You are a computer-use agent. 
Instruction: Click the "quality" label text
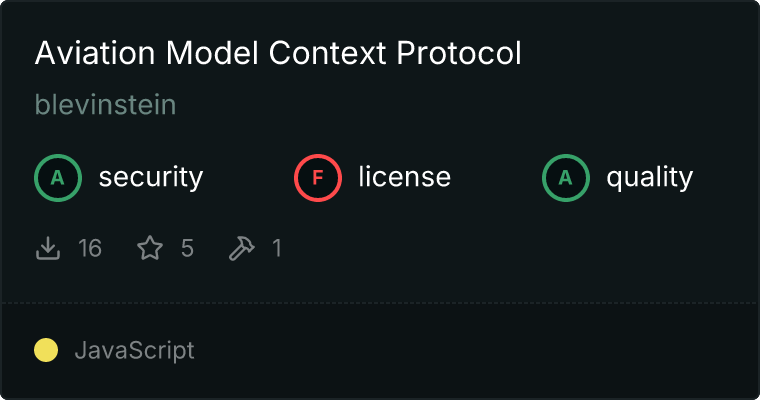pos(649,178)
